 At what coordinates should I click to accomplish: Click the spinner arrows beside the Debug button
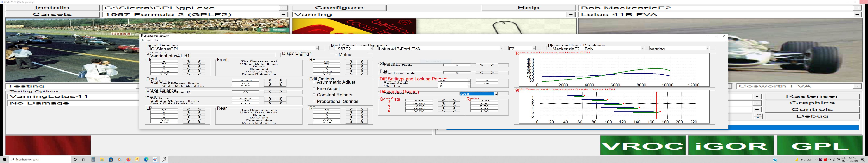(758, 116)
